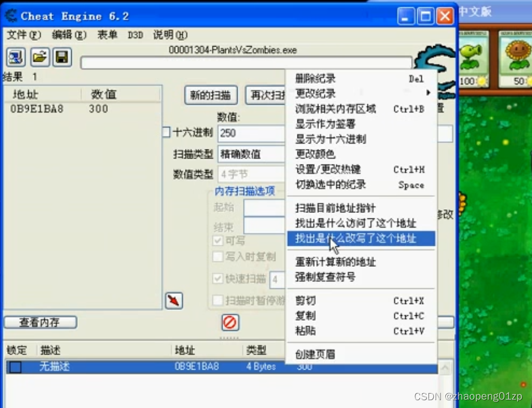Click the 数值 input field showing 250
This screenshot has height=408, width=532.
tap(251, 133)
